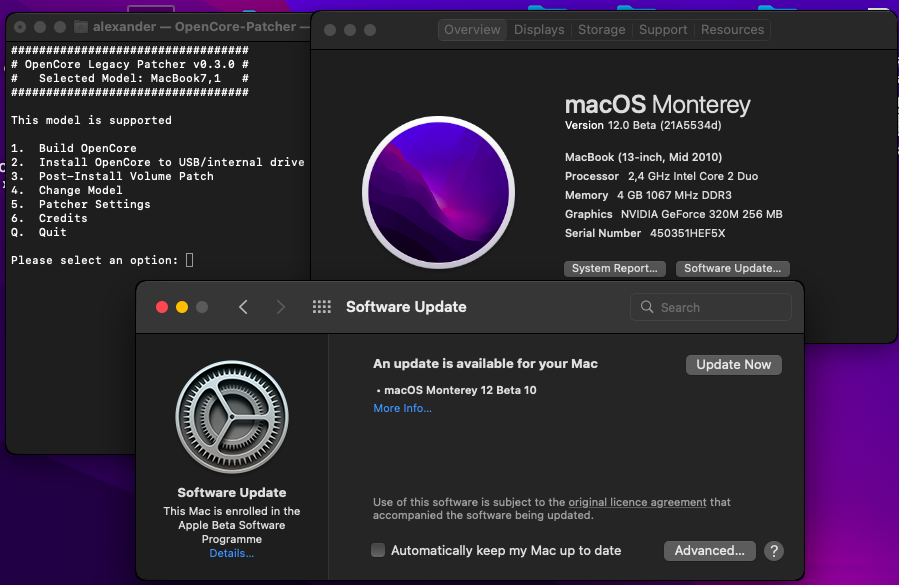The image size is (899, 585).
Task: Open the More Info... link
Action: click(x=402, y=408)
